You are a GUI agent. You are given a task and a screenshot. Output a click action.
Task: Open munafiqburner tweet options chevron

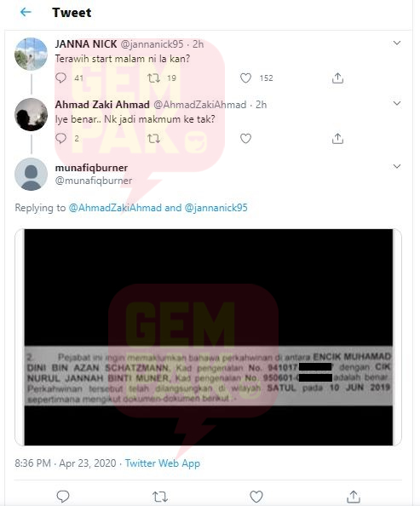tap(397, 166)
